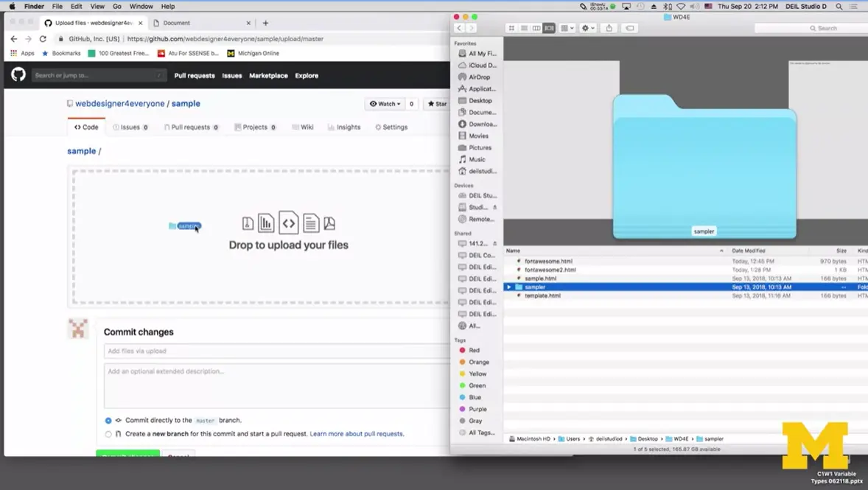868x490 pixels.
Task: Select commit directly to master branch
Action: pyautogui.click(x=108, y=420)
